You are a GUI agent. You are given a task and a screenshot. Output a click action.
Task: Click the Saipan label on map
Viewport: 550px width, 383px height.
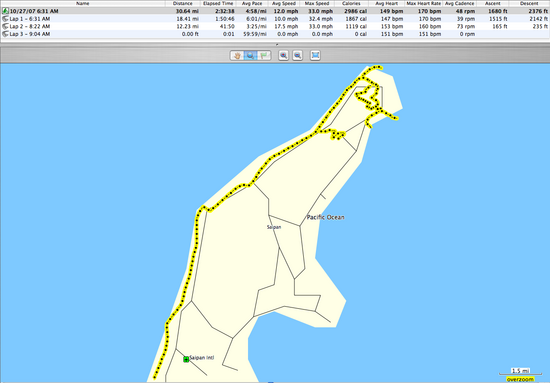coord(274,227)
